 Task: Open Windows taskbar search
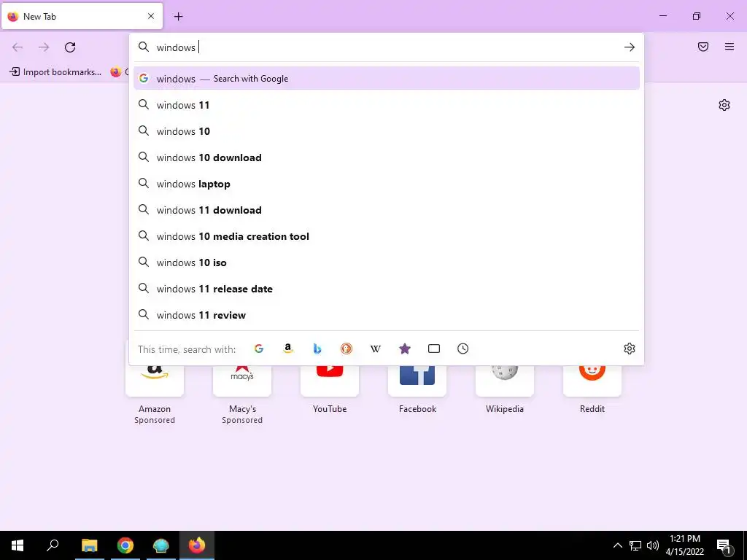click(x=53, y=545)
